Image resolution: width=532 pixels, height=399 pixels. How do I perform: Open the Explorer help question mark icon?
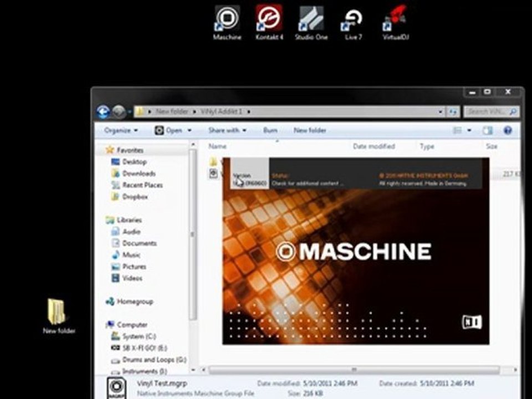pyautogui.click(x=507, y=131)
